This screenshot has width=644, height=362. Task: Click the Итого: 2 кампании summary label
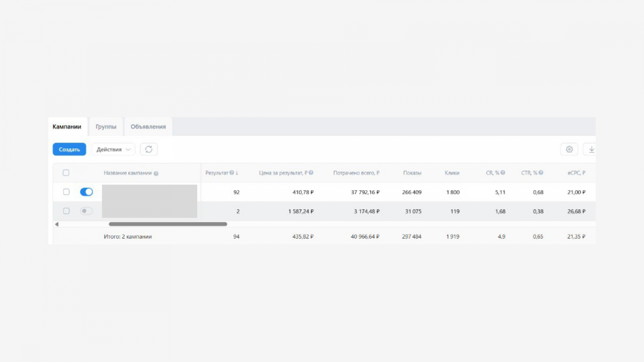point(128,237)
